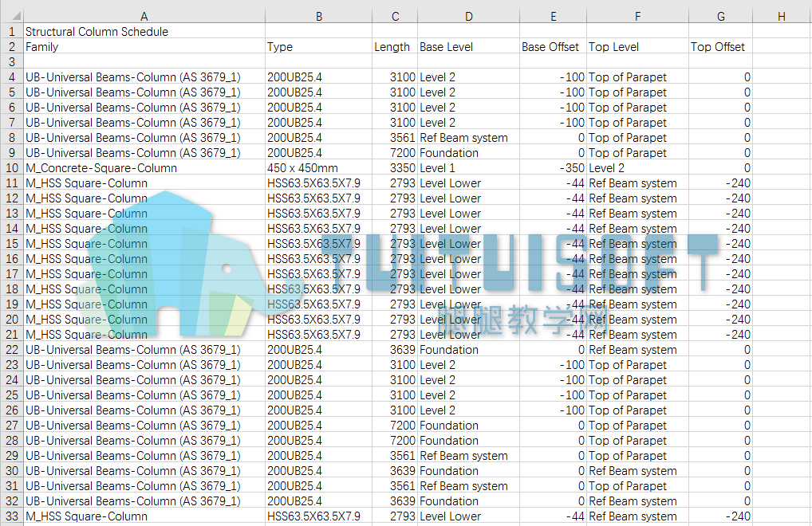Select the "7200" length cell in row 9
This screenshot has height=526, width=812.
(395, 153)
